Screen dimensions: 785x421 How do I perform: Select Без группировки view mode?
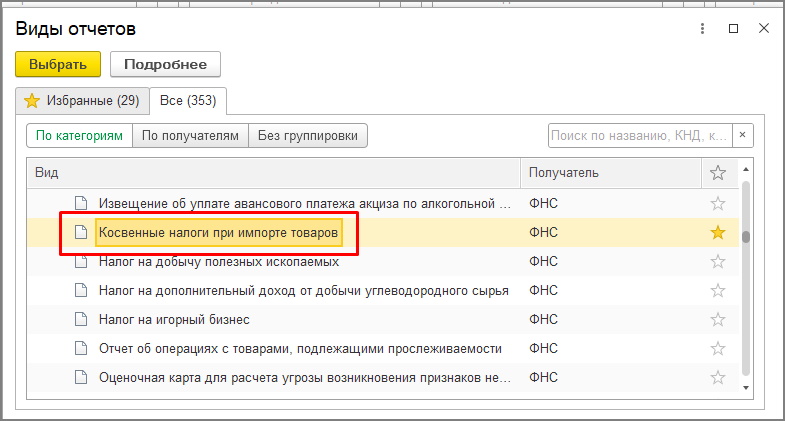[308, 136]
